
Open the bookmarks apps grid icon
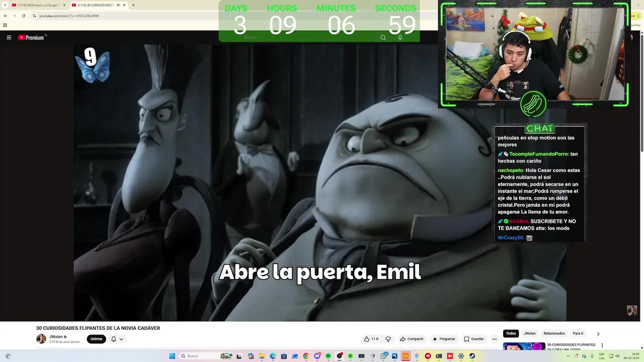pos(5,25)
